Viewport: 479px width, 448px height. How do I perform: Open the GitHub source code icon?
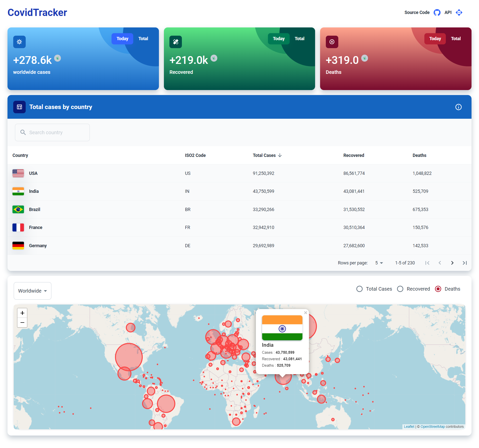pyautogui.click(x=437, y=12)
